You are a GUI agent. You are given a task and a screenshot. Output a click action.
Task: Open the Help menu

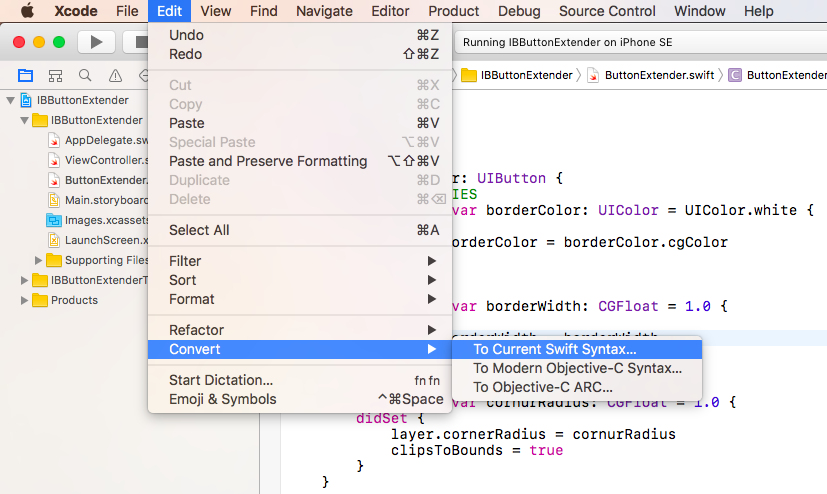tap(758, 11)
